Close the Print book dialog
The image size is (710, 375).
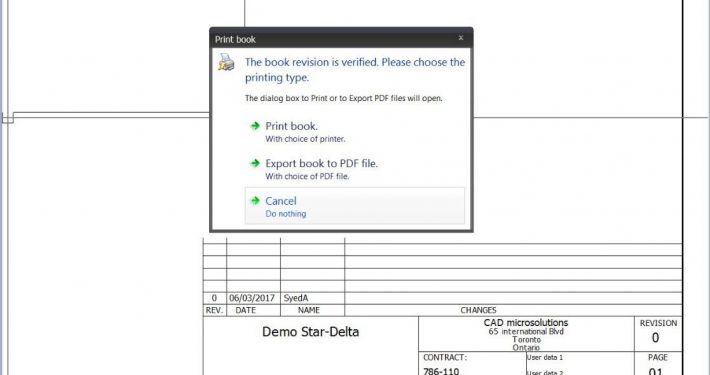(461, 38)
